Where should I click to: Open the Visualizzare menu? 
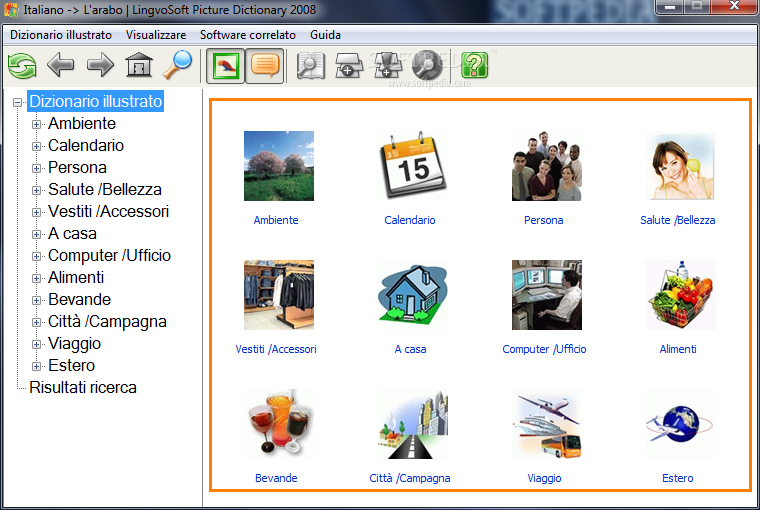pos(156,35)
